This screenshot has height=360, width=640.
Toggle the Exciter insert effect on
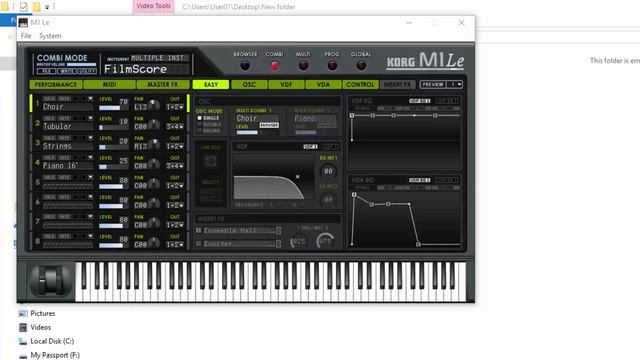tap(199, 244)
